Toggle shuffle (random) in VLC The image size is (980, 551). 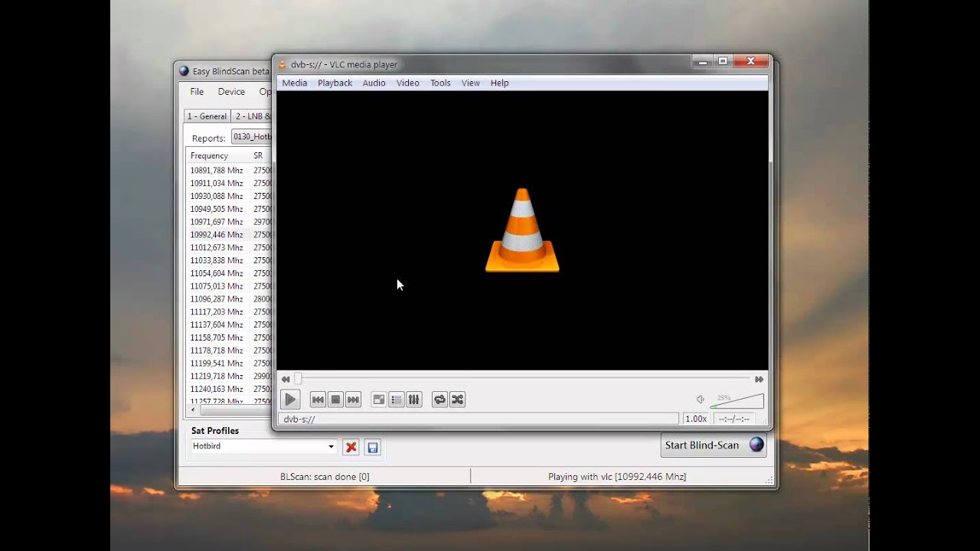[x=457, y=399]
